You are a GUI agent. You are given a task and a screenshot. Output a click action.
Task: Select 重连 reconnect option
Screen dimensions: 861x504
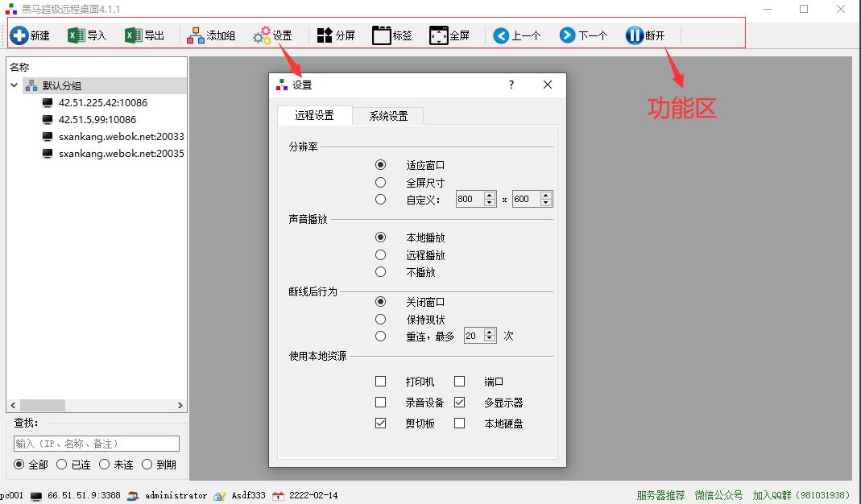pyautogui.click(x=380, y=336)
